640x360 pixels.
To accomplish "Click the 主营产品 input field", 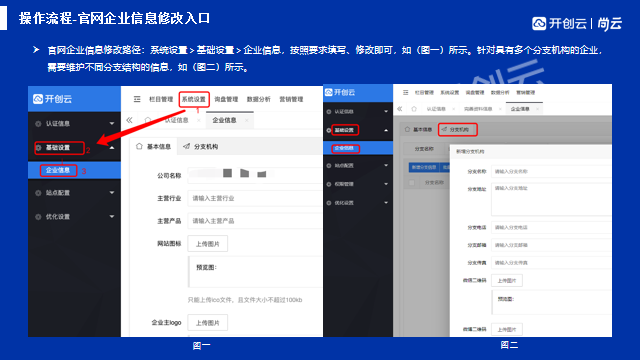I will point(255,221).
